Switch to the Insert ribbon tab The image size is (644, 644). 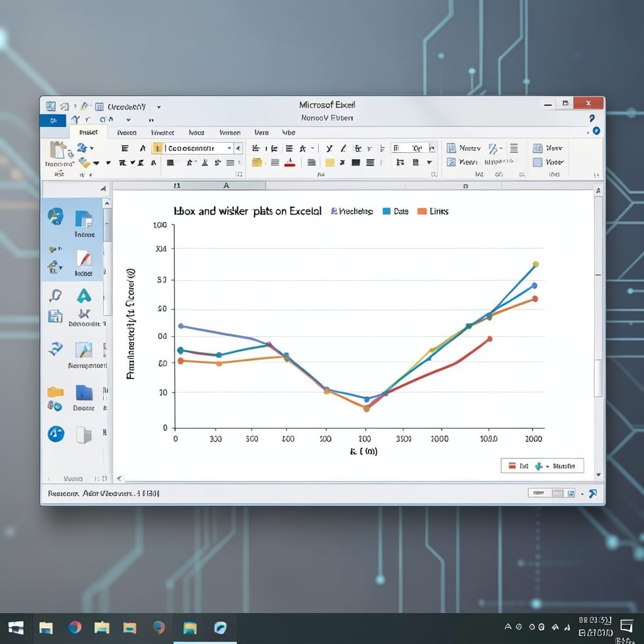(88, 132)
